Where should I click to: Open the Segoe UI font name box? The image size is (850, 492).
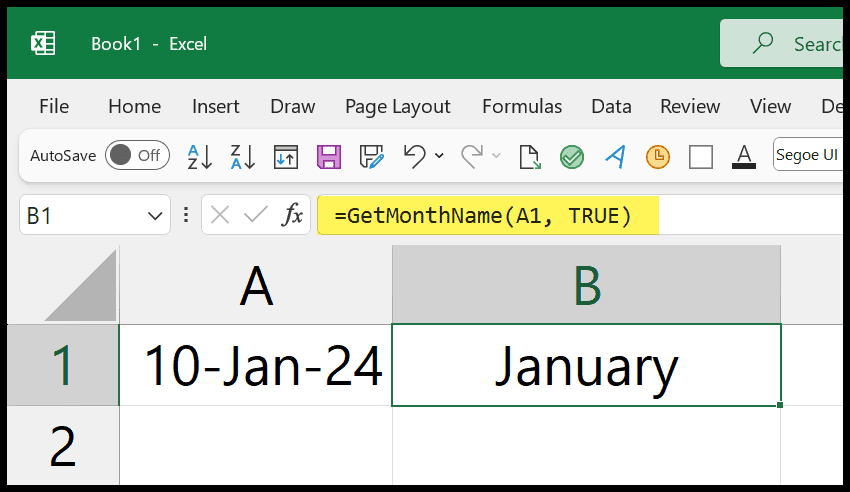808,155
